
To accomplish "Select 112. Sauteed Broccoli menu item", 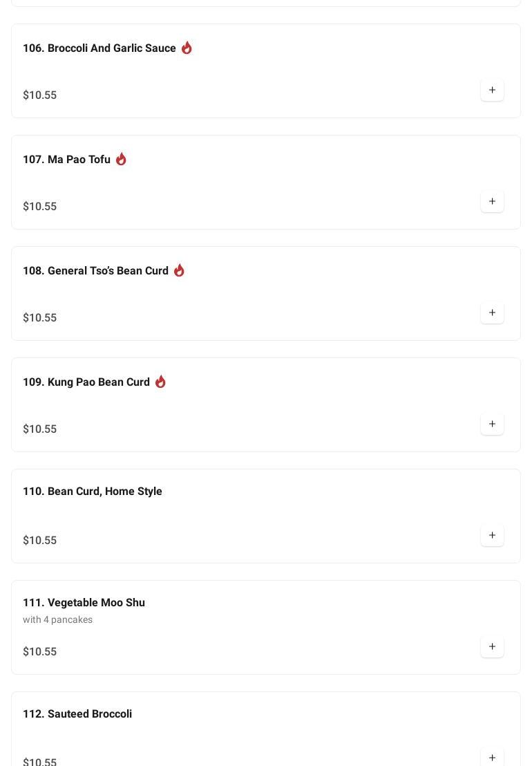I will point(77,714).
